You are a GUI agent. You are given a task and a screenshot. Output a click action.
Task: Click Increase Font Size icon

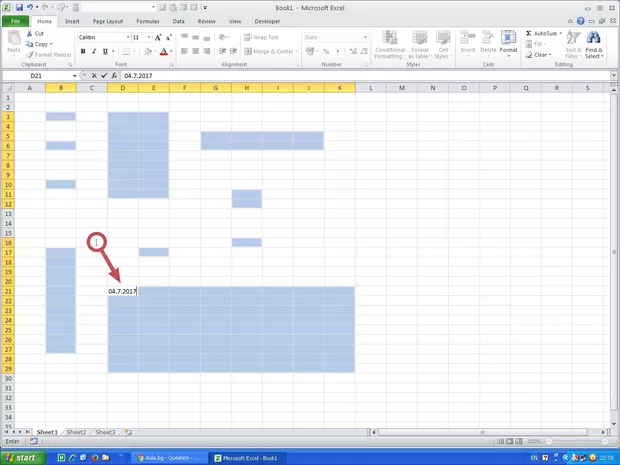[158, 38]
